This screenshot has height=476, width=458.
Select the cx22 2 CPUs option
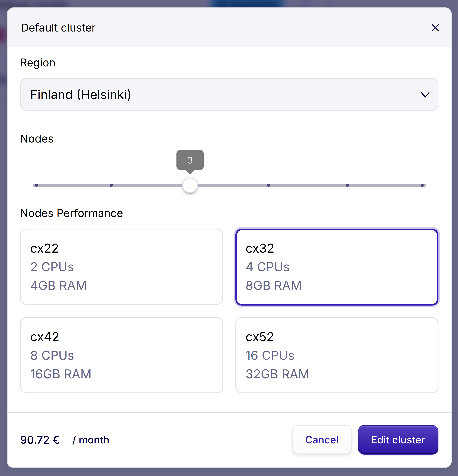121,267
